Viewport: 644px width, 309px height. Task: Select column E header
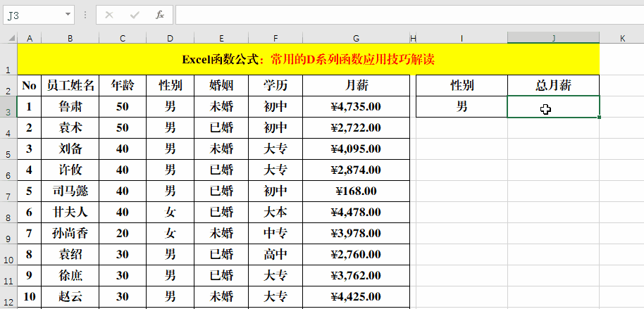221,38
